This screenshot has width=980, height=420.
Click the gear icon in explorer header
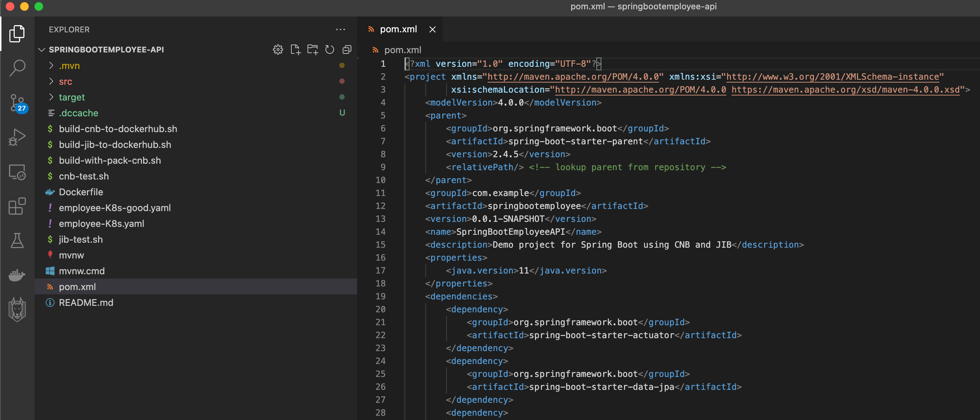278,50
